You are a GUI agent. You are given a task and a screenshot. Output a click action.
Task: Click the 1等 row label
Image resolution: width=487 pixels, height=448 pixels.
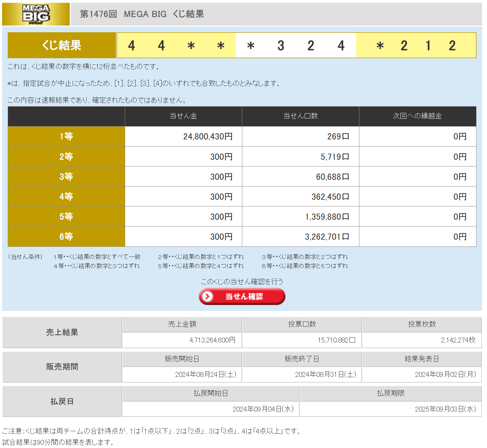pos(66,136)
